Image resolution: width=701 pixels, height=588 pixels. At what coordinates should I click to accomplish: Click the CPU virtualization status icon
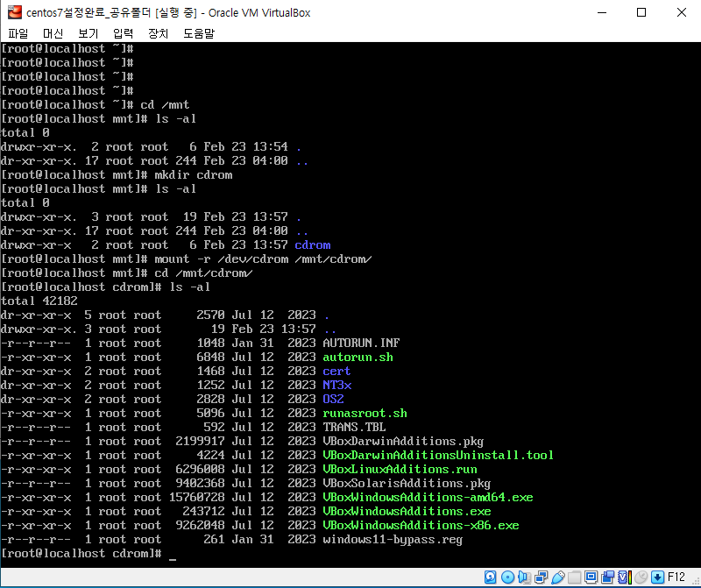pyautogui.click(x=625, y=577)
